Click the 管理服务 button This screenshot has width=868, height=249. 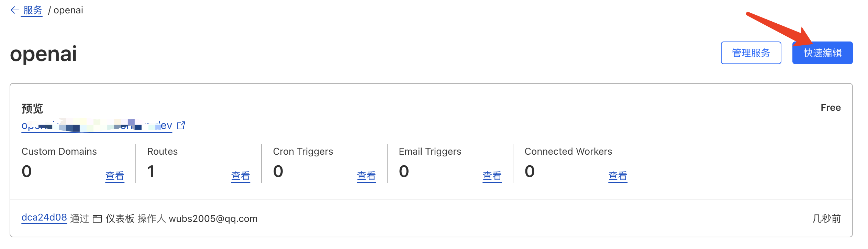751,53
